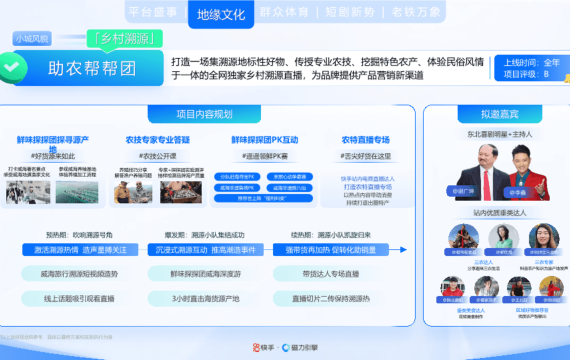Click the wide blue pill below PK options
The width and height of the screenshot is (570, 360).
263,198
